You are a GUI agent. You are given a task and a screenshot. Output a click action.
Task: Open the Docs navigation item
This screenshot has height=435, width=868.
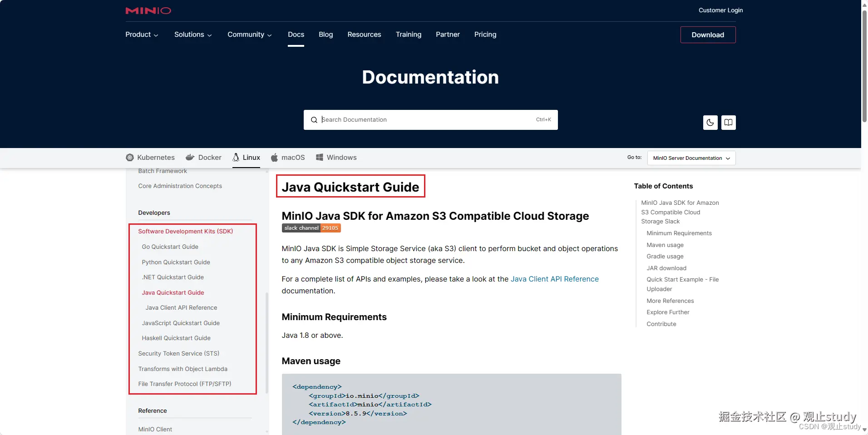click(296, 35)
